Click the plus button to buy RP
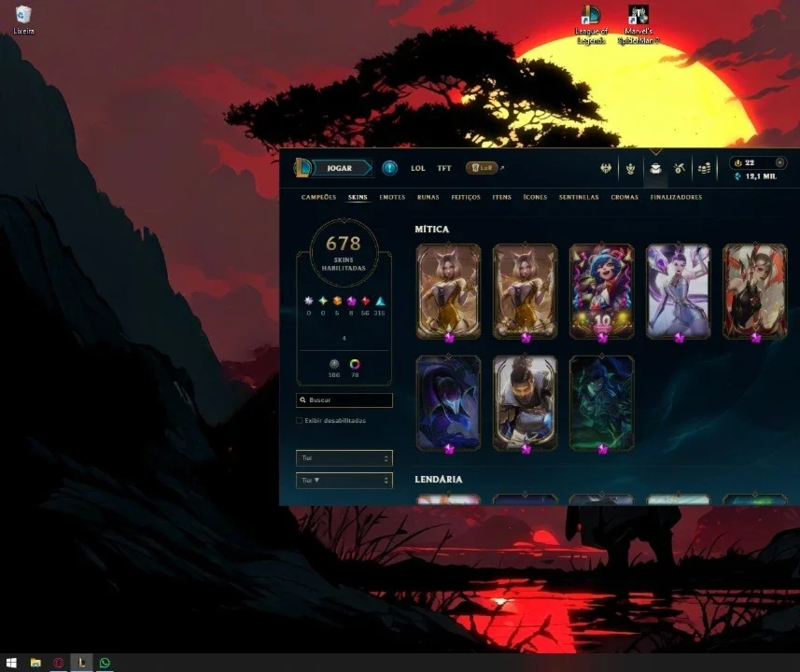The height and width of the screenshot is (672, 800). click(x=779, y=162)
